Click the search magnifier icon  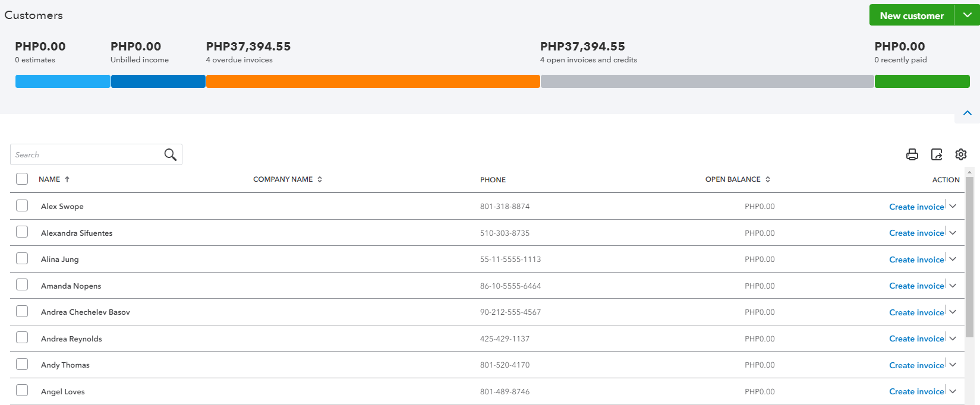tap(171, 154)
